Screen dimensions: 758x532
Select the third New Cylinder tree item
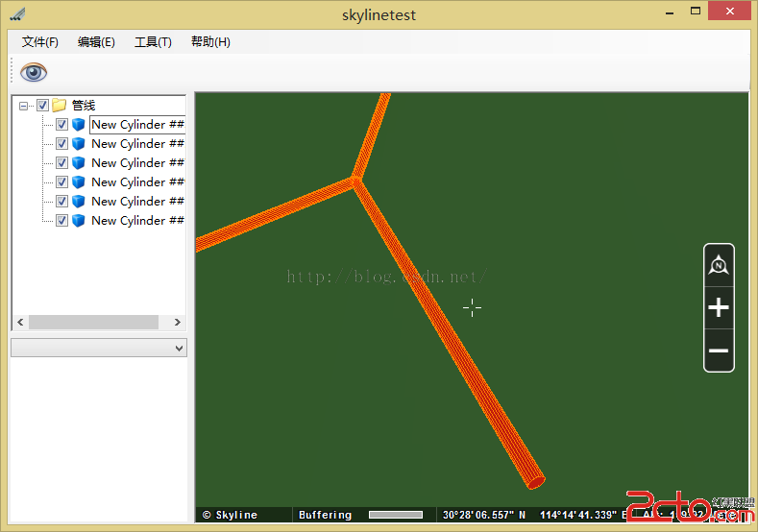(137, 163)
